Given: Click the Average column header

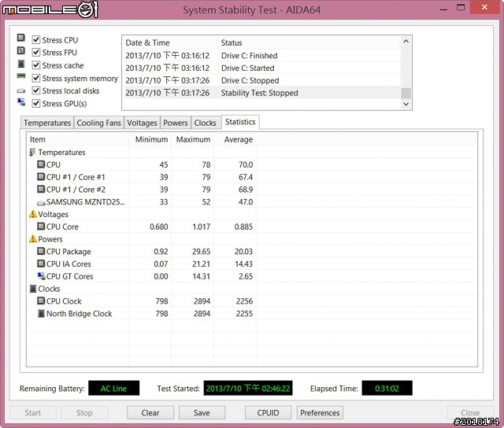Looking at the screenshot, I should tap(235, 139).
